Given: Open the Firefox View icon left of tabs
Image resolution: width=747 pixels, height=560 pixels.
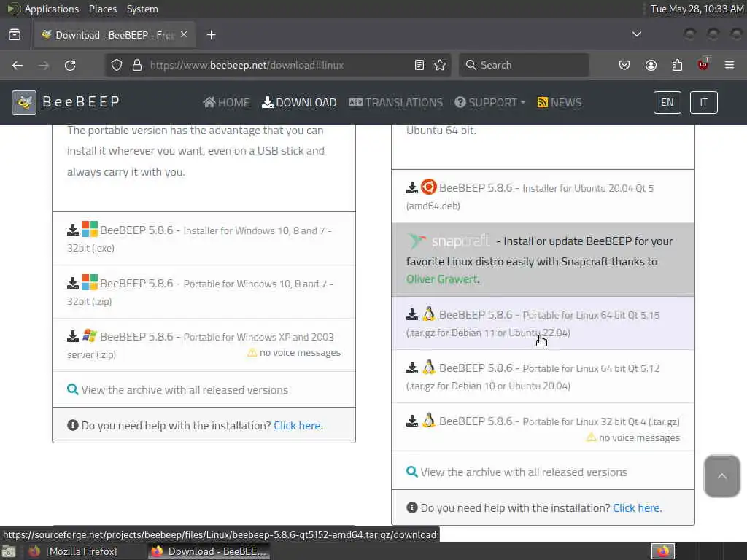Looking at the screenshot, I should (15, 35).
